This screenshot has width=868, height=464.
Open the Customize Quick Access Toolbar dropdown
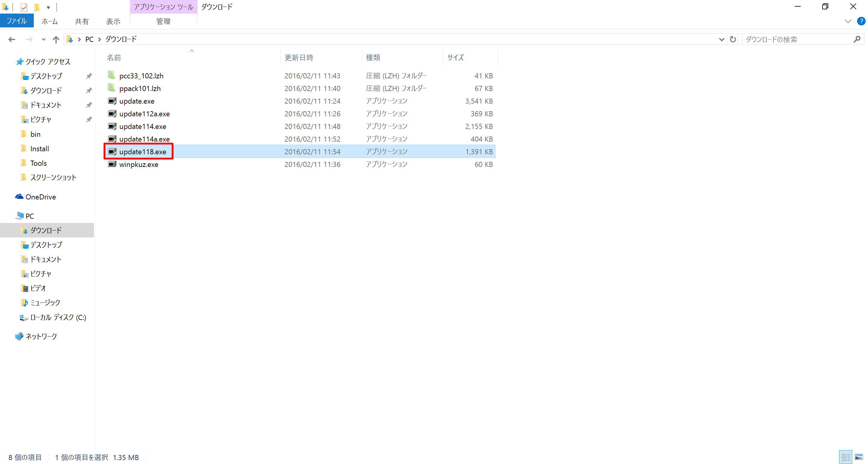[x=48, y=7]
